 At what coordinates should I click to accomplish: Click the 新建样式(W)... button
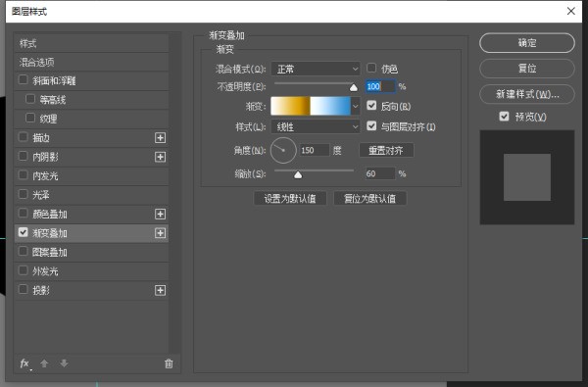[x=527, y=94]
